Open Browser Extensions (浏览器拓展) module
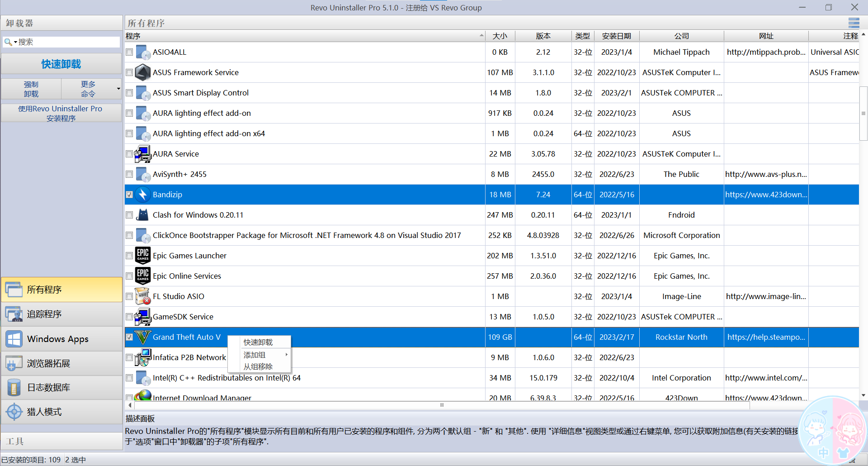The height and width of the screenshot is (466, 868). (x=61, y=363)
